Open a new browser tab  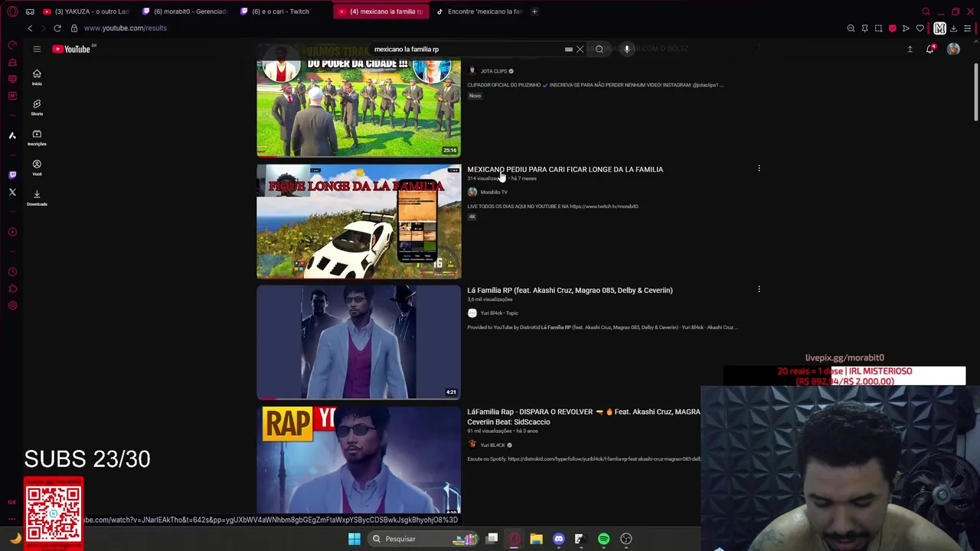pyautogui.click(x=534, y=11)
